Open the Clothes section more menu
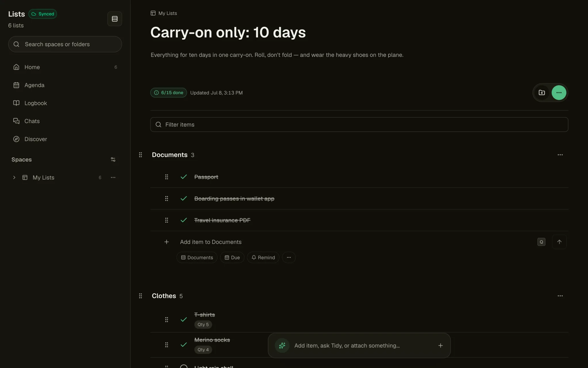 point(560,296)
